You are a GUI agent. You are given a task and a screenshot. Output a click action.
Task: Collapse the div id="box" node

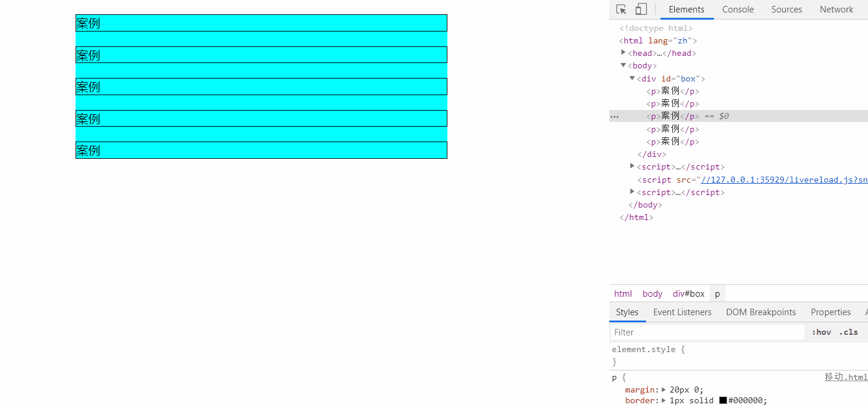(632, 79)
